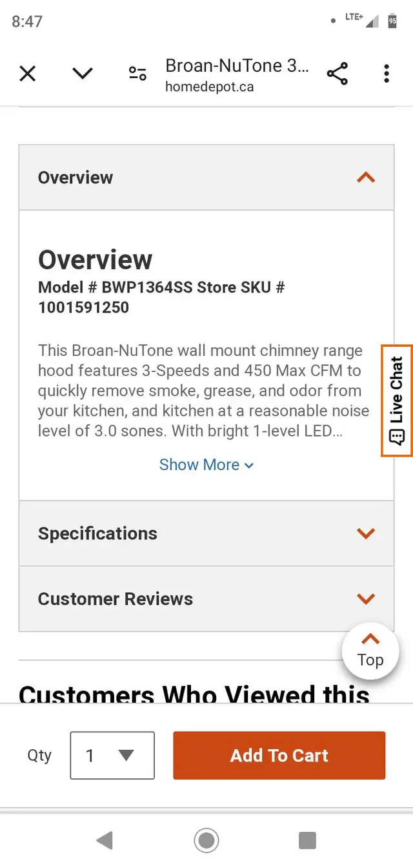Tap the minimize tab down arrow
The height and width of the screenshot is (868, 413).
[x=83, y=74]
